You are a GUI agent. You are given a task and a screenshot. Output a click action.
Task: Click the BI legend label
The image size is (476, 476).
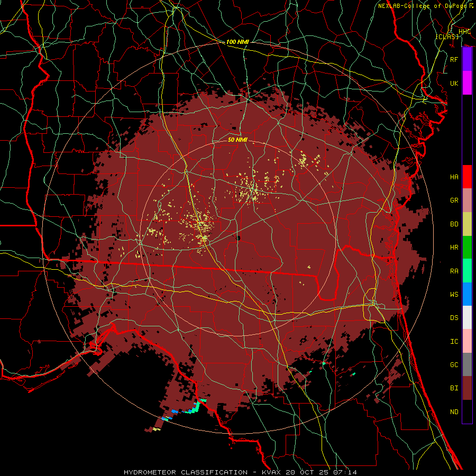click(x=454, y=388)
